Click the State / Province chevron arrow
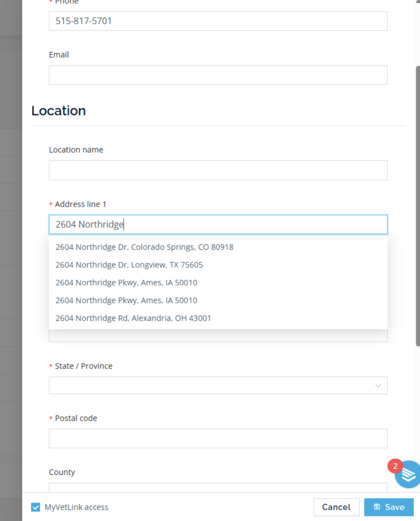The height and width of the screenshot is (521, 420). click(378, 386)
